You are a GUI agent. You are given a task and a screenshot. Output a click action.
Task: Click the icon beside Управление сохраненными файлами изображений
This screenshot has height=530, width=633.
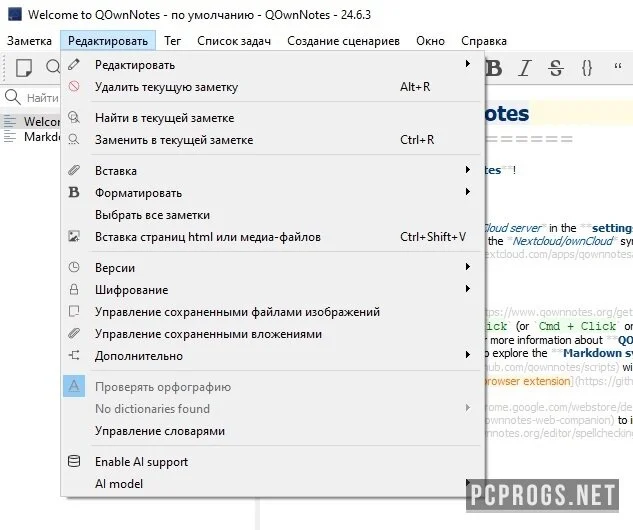click(x=74, y=311)
